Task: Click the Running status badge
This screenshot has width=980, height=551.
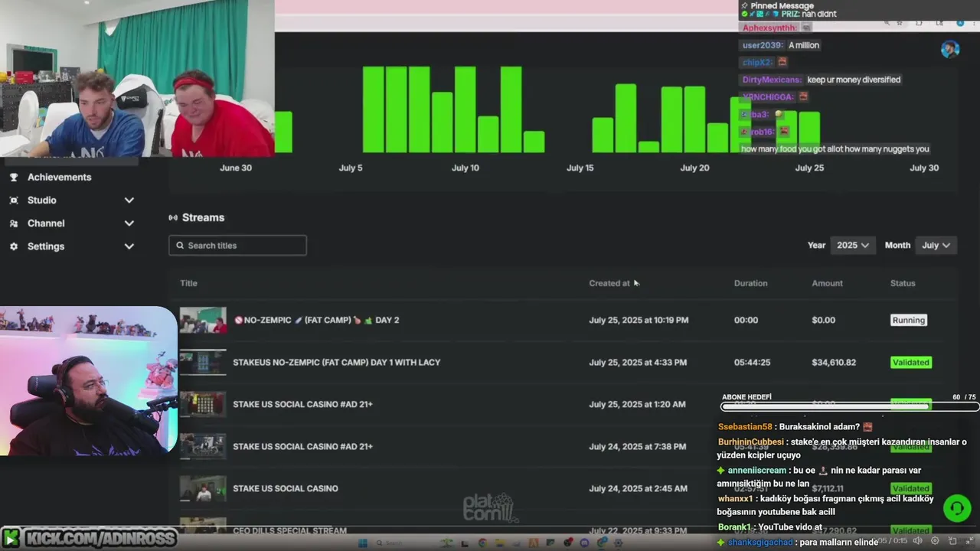Action: tap(909, 320)
